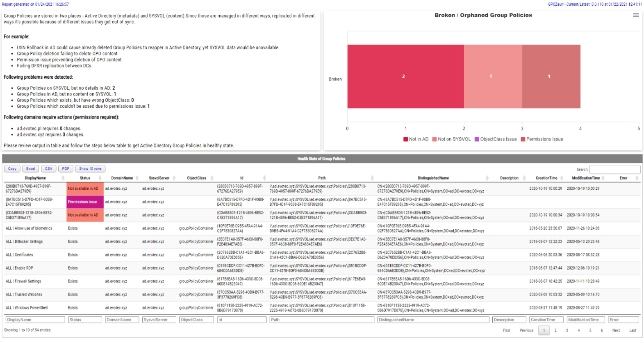Open the 'Show 10 rows' dropdown
The width and height of the screenshot is (644, 343).
[90, 169]
